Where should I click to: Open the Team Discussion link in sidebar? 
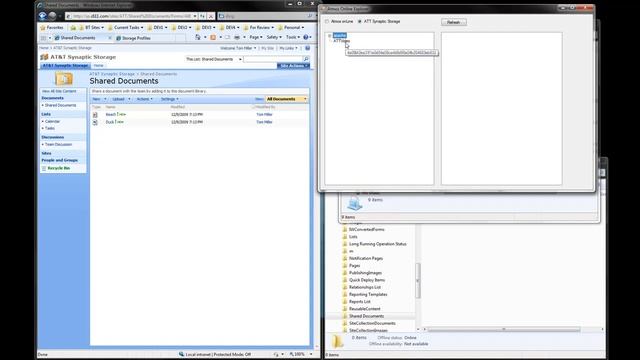pos(58,144)
